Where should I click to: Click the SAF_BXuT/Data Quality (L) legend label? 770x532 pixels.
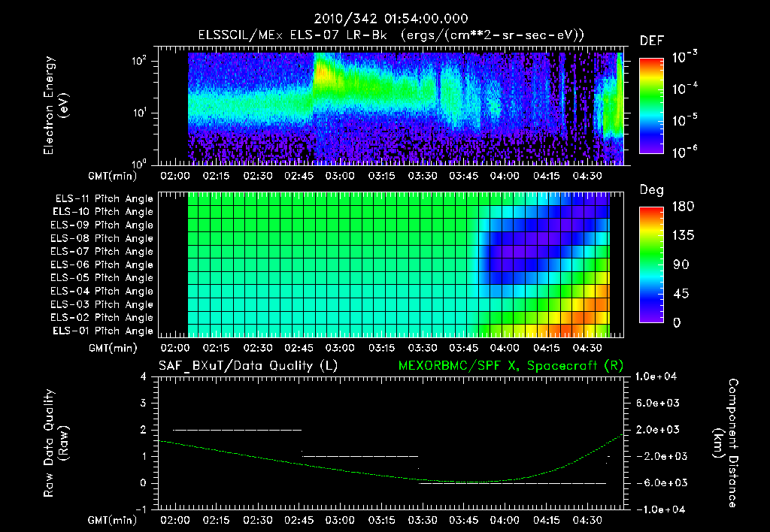(248, 366)
